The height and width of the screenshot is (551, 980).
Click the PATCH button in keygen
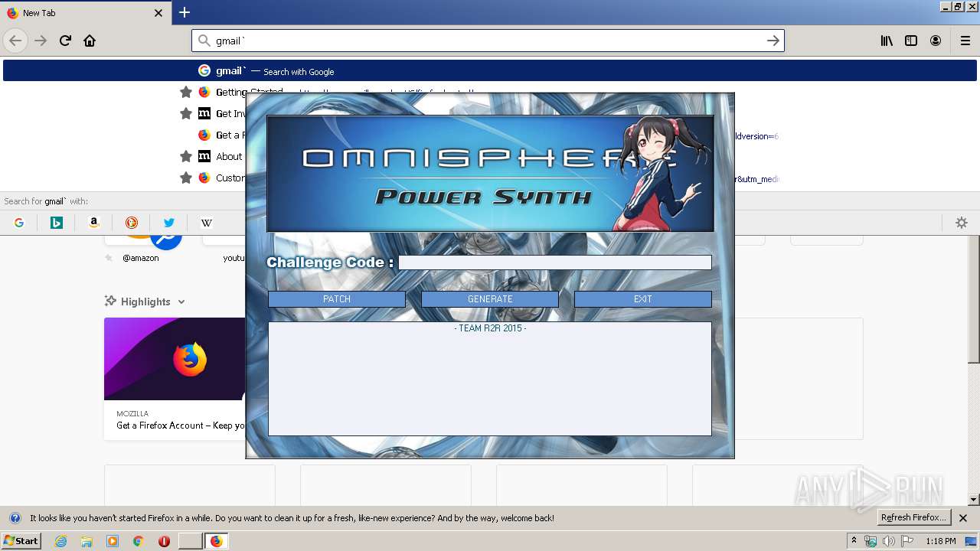[337, 299]
